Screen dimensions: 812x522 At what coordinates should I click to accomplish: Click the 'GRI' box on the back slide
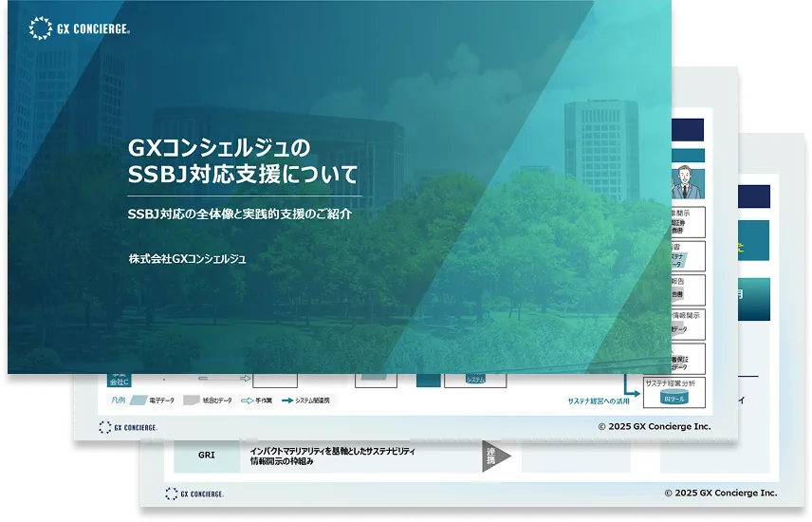click(x=206, y=456)
